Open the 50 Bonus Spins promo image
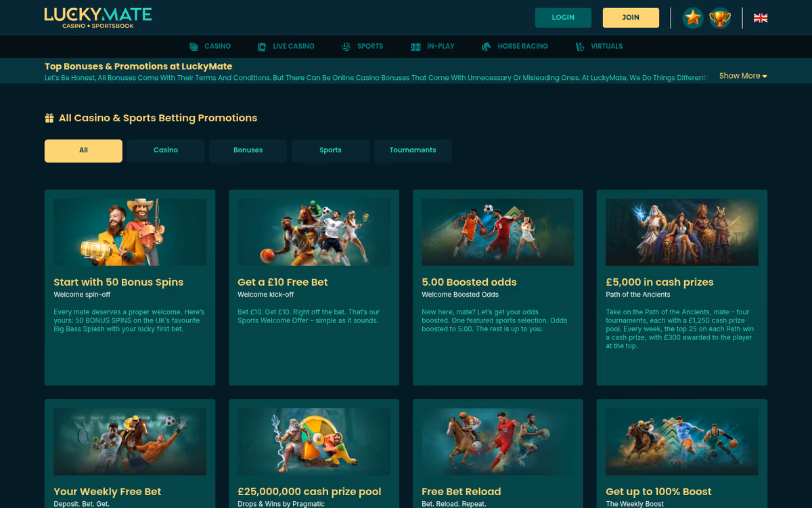The height and width of the screenshot is (508, 812). coord(130,232)
